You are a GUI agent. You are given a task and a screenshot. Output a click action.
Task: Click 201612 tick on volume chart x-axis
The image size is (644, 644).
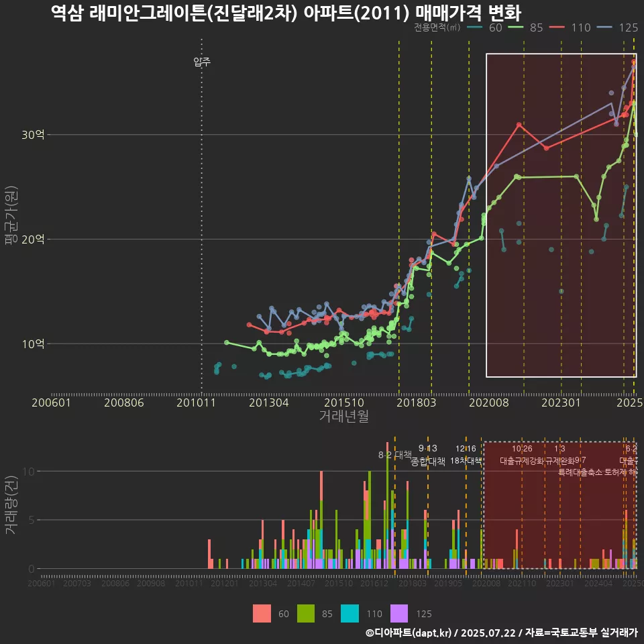[x=374, y=583]
